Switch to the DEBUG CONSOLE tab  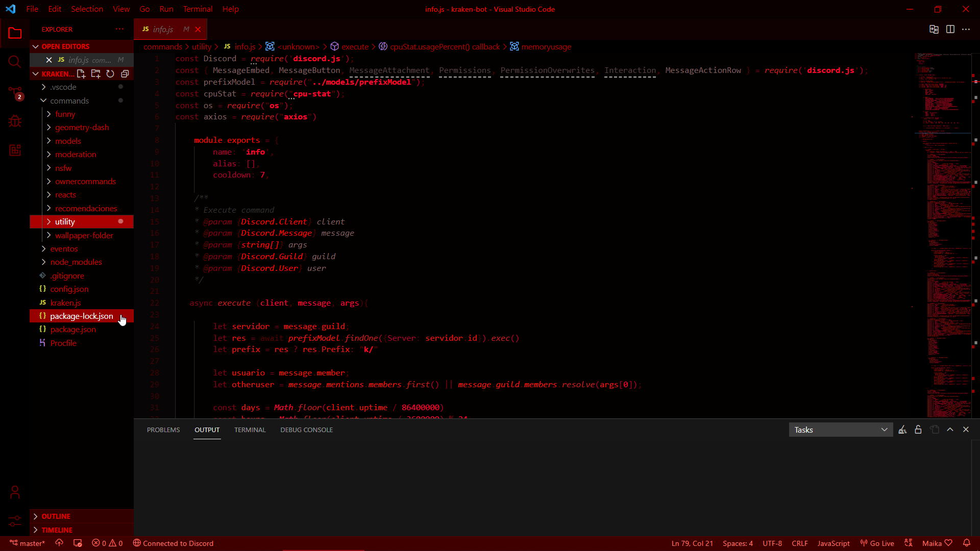point(306,430)
